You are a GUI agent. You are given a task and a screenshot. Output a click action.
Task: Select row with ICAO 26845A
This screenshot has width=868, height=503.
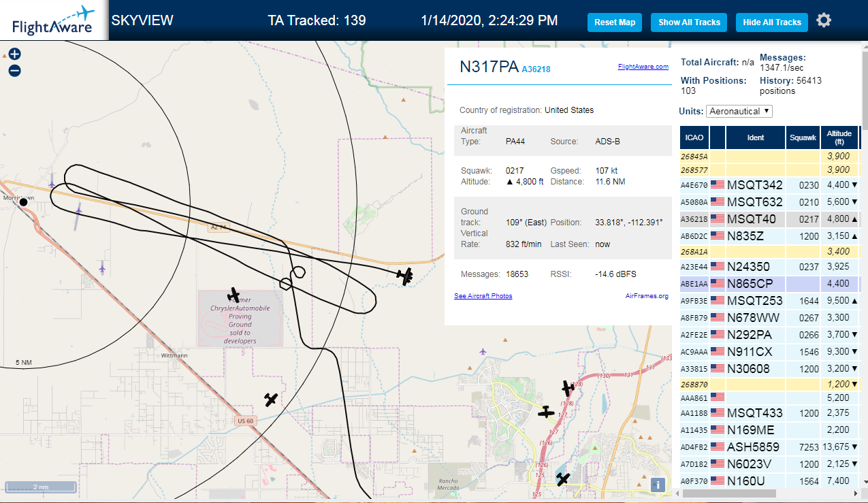click(769, 157)
